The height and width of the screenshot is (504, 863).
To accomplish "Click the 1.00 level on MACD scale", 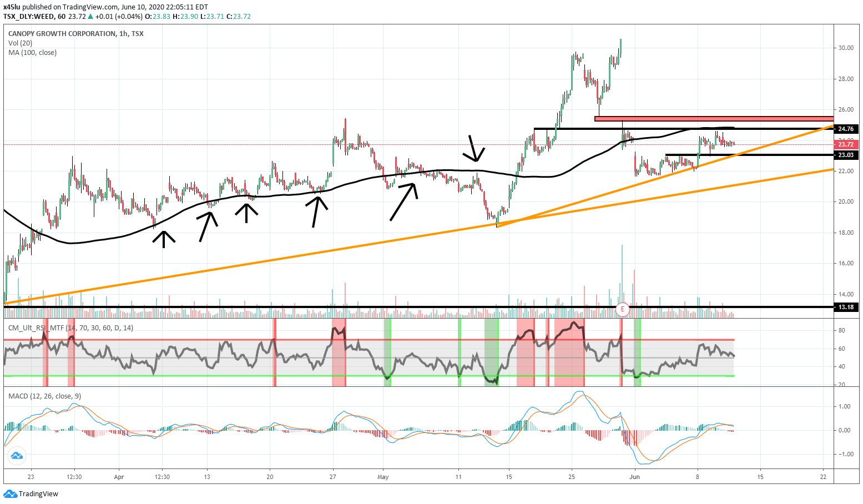I will click(x=844, y=407).
